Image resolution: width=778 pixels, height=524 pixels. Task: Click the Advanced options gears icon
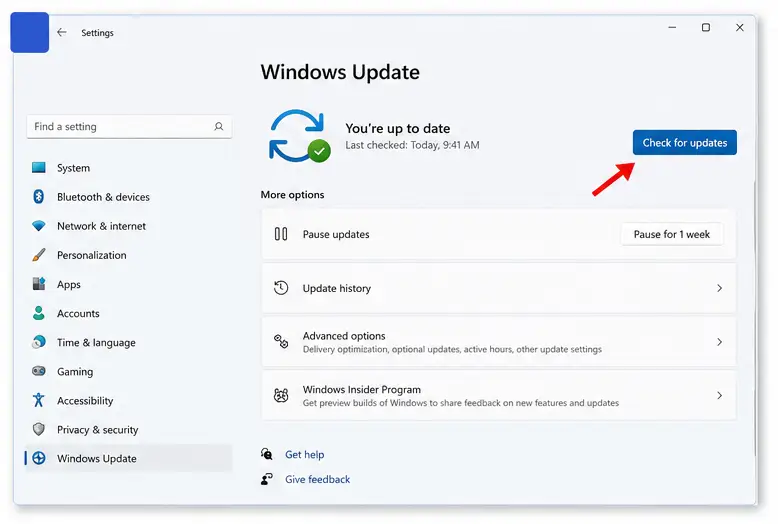[281, 341]
